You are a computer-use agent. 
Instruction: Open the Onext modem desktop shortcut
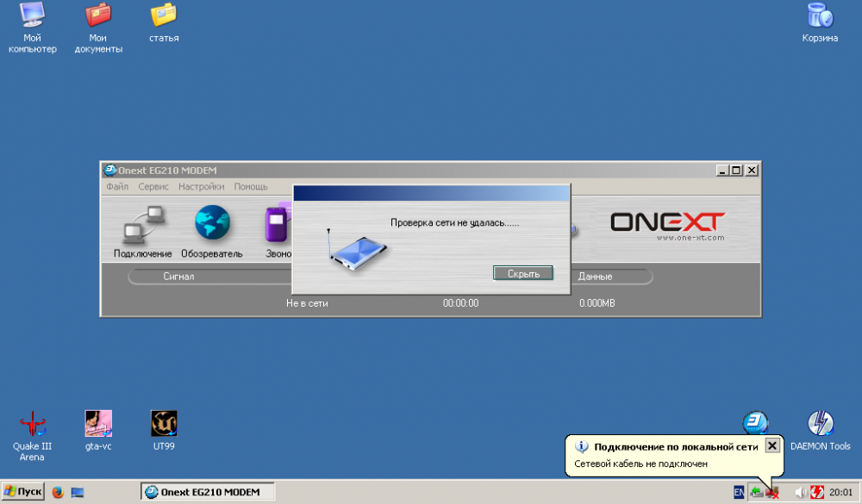(x=755, y=423)
